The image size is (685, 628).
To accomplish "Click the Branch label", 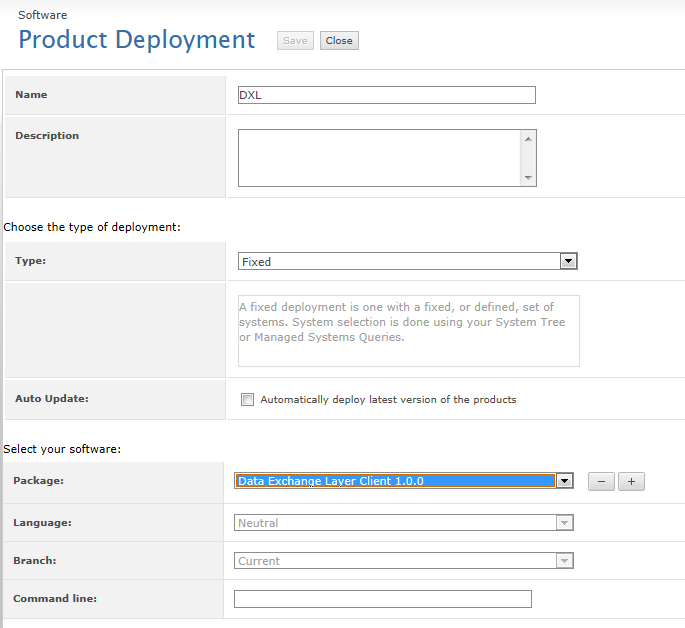I will [x=35, y=561].
